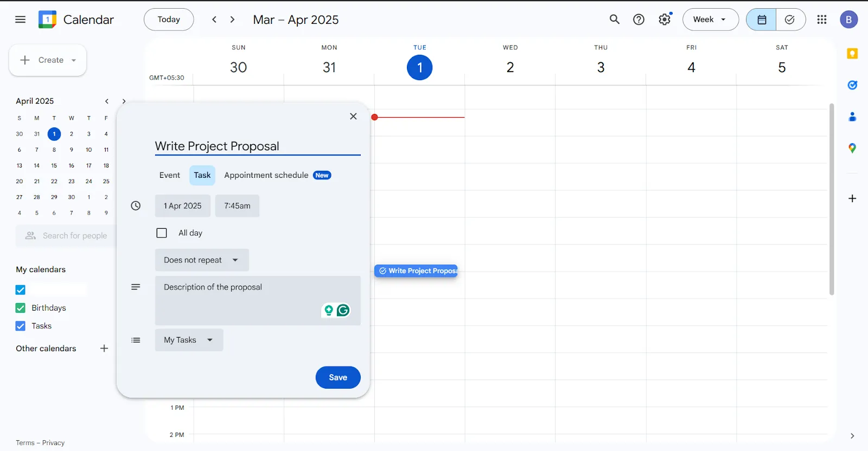Image resolution: width=868 pixels, height=451 pixels.
Task: Open the Week view dropdown
Action: pos(710,20)
